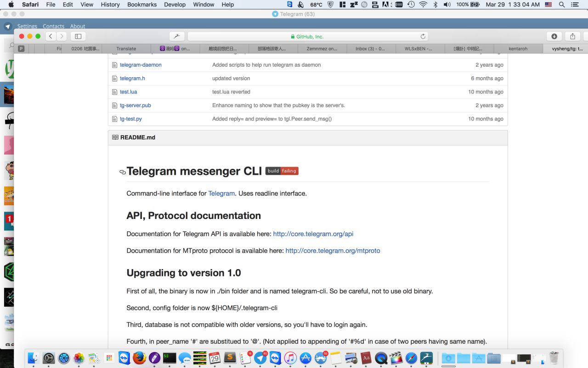Click the file icon beside tg-test.py
This screenshot has width=588, height=368.
pyautogui.click(x=115, y=119)
